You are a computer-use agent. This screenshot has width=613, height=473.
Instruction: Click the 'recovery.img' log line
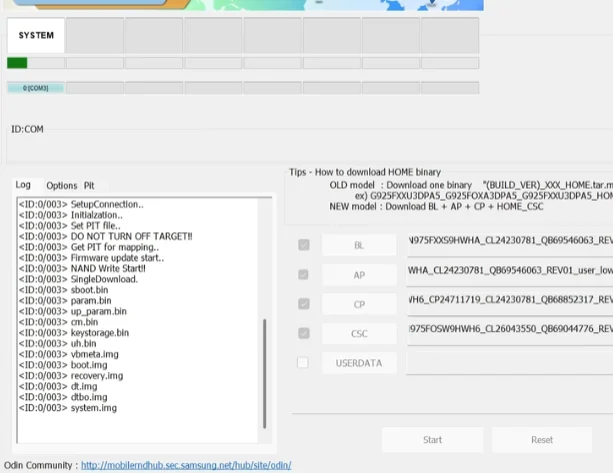pyautogui.click(x=71, y=375)
